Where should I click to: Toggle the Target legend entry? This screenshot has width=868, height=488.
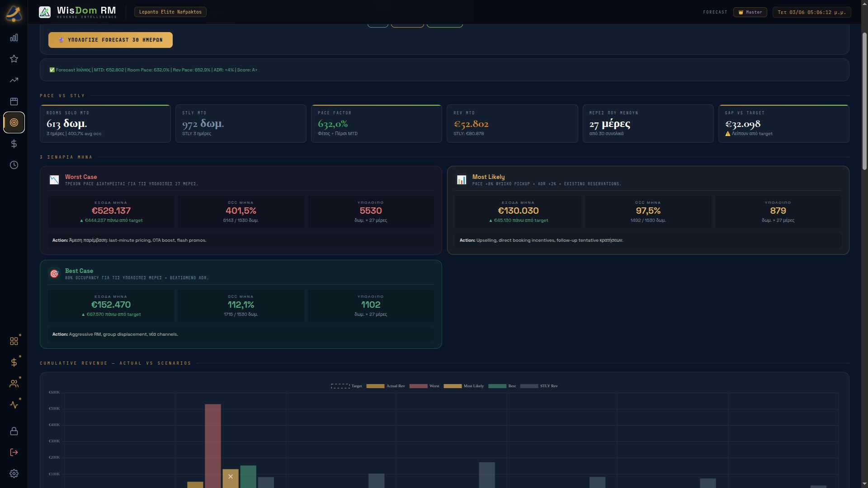point(346,386)
